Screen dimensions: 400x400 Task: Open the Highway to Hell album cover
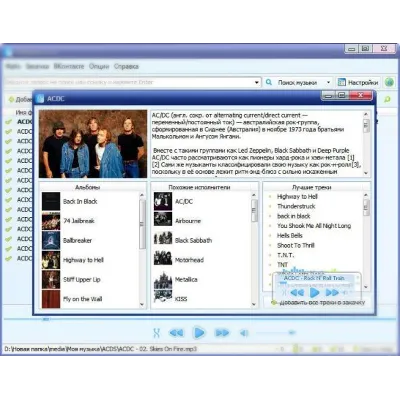51,260
